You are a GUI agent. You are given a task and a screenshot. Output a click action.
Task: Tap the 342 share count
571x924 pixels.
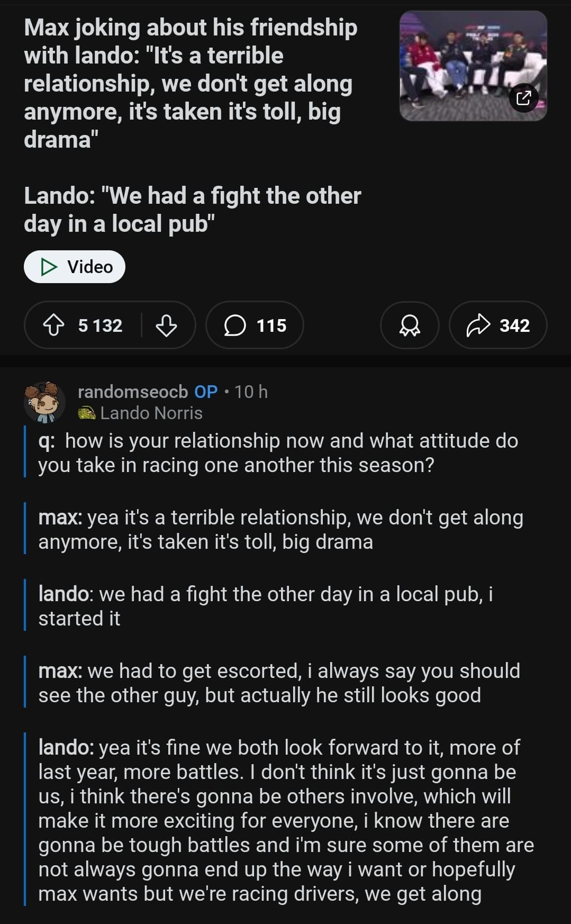tap(514, 325)
